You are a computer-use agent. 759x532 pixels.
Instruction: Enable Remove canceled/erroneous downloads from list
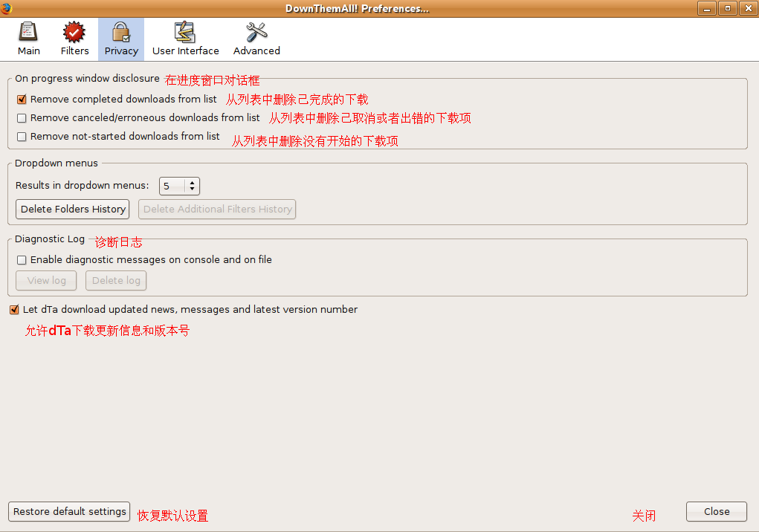(x=22, y=118)
